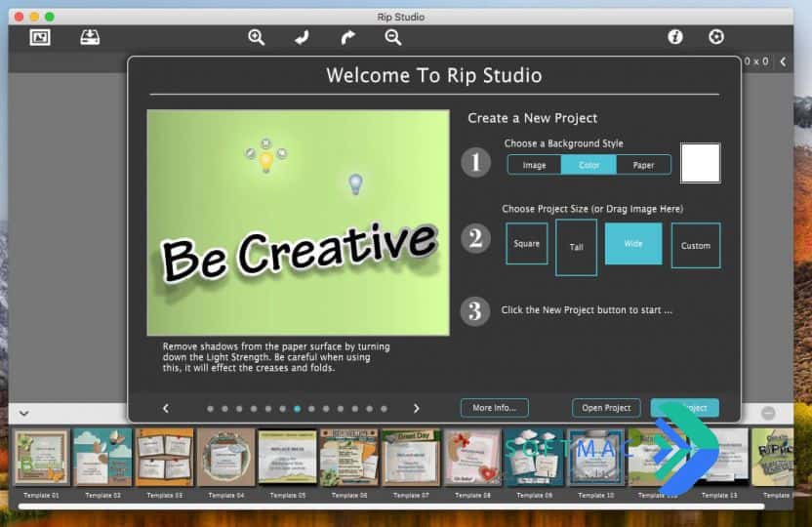Select the Template 04 thumbnail
Image resolution: width=812 pixels, height=527 pixels.
click(225, 457)
